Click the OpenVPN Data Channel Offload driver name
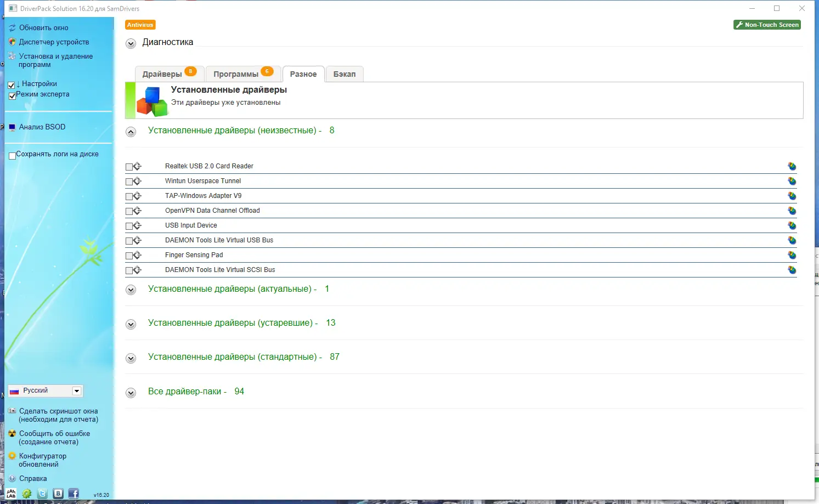The width and height of the screenshot is (819, 504). (212, 211)
